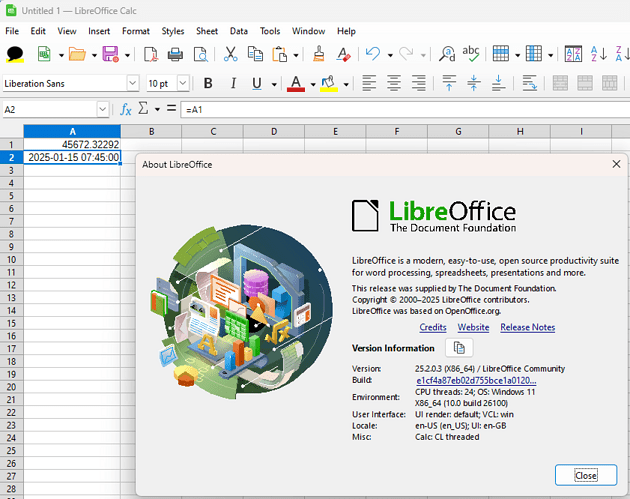Export directly as PDF
Viewport: 630px width, 499px height.
(x=151, y=54)
